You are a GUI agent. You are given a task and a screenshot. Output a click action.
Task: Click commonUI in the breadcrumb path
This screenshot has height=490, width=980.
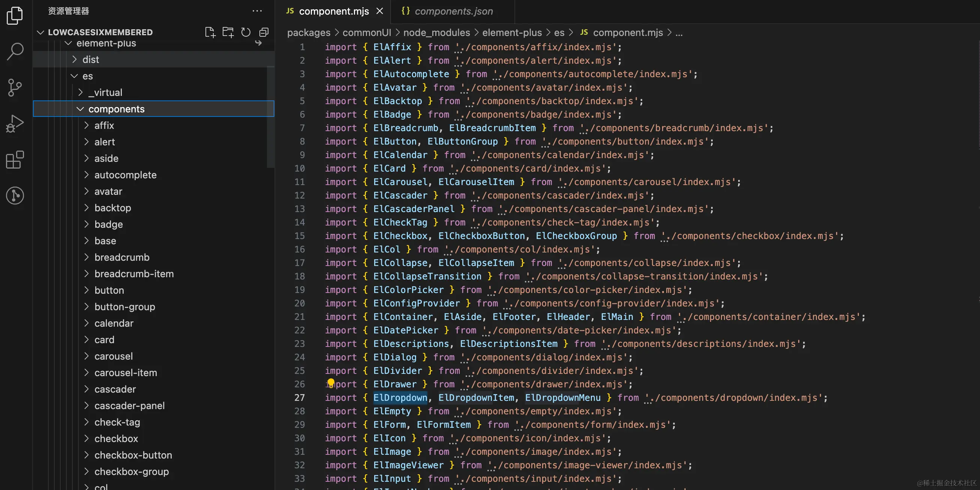click(366, 33)
